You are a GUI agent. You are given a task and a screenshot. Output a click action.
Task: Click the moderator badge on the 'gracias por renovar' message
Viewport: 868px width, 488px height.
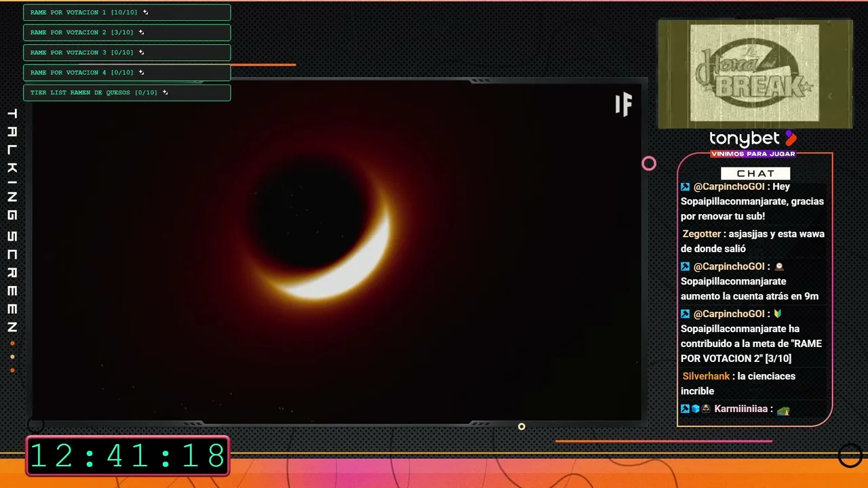(686, 186)
